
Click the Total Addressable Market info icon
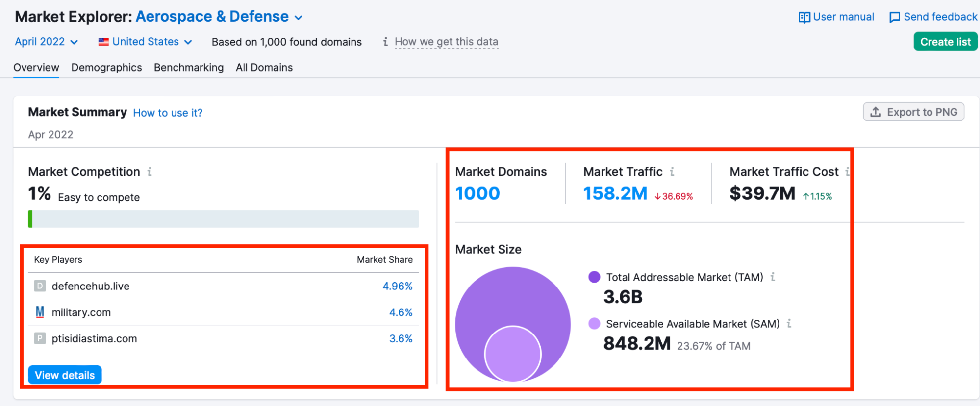773,277
